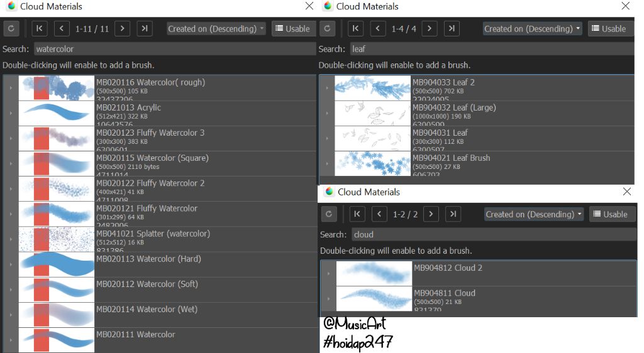Select MB020111 Watercolor brush thumbnail
Screen dimensions: 644x353
pyautogui.click(x=56, y=340)
